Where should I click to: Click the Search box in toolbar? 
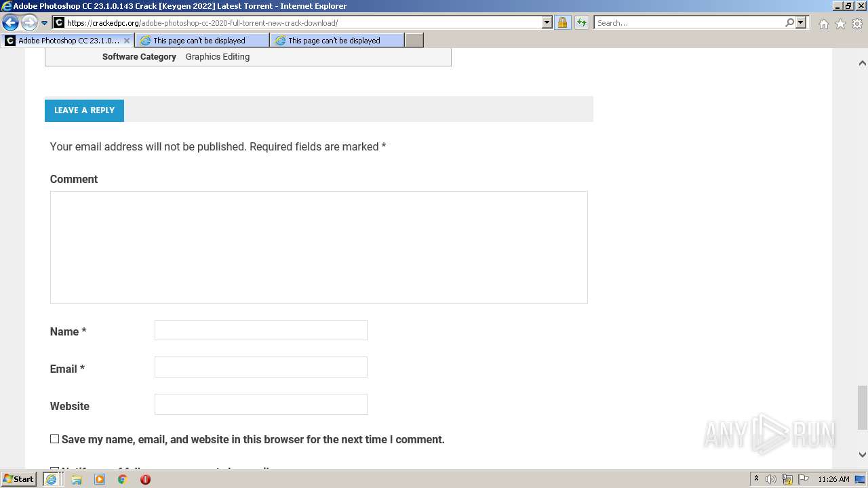pos(689,22)
